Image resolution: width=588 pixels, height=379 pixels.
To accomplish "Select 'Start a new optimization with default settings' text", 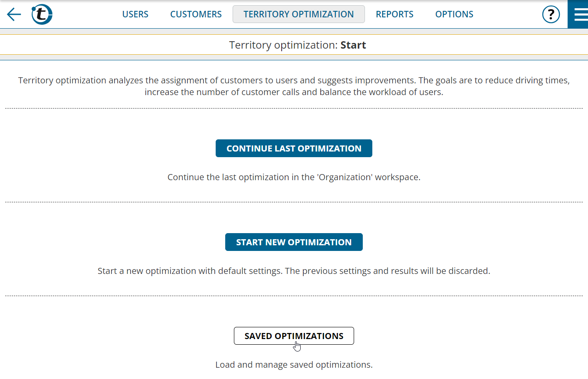I will point(294,271).
